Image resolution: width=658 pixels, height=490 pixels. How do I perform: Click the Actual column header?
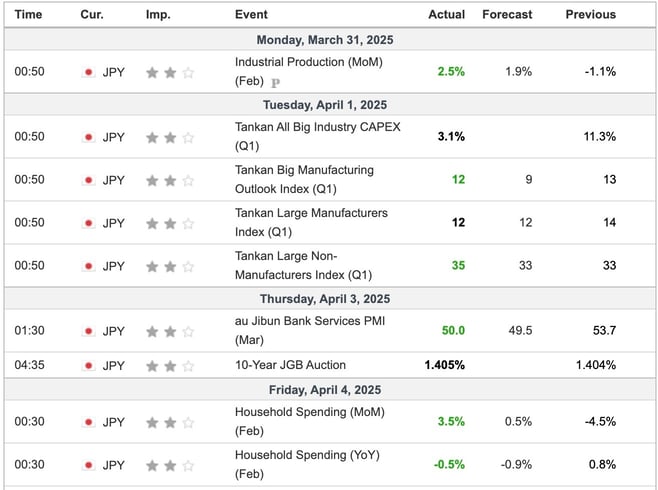point(446,14)
